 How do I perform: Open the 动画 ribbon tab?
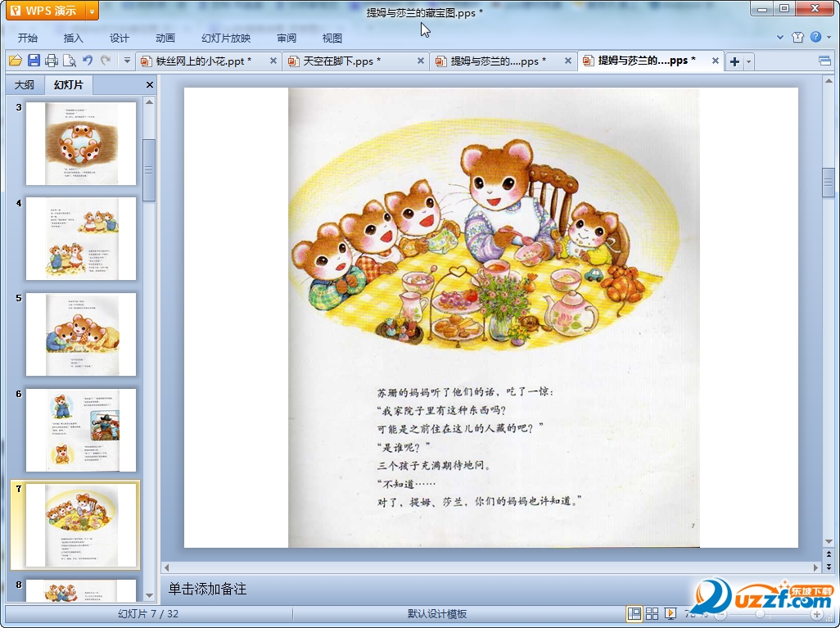click(165, 38)
